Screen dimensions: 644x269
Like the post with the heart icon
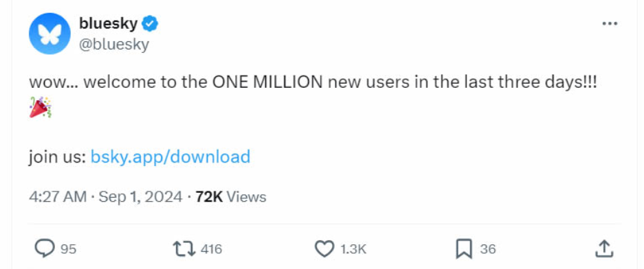(324, 249)
